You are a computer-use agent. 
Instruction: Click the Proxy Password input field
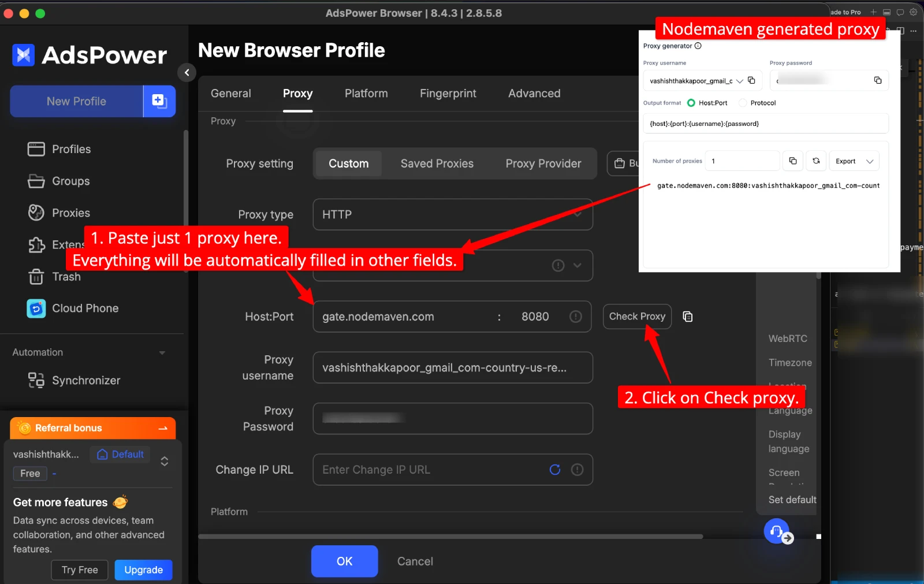point(453,418)
